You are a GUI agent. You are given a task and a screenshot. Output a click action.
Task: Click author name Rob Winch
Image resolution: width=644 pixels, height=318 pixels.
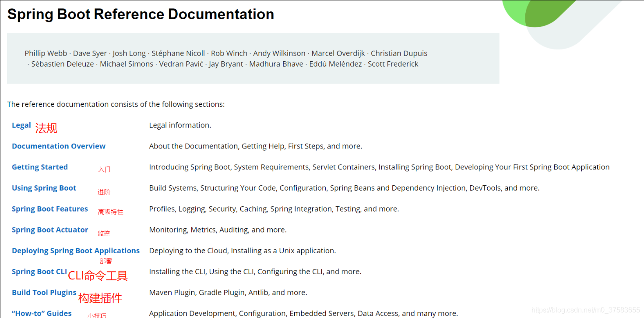point(229,53)
